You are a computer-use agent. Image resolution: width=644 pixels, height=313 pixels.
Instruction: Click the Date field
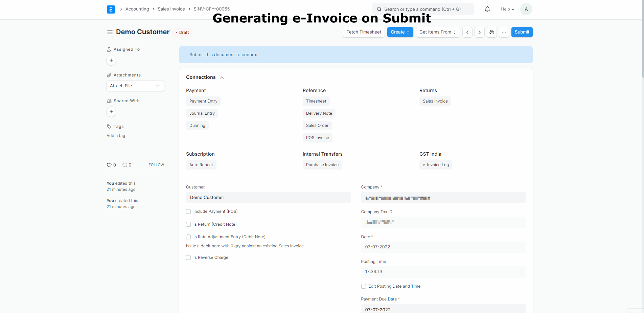click(x=443, y=247)
